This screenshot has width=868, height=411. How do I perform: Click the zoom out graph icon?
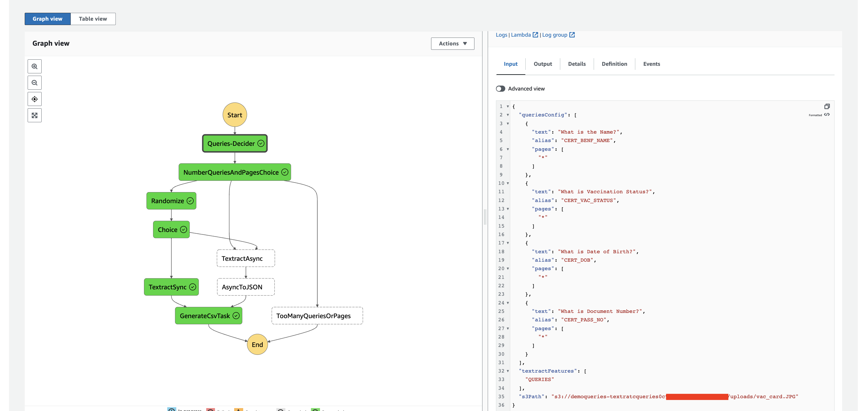34,83
